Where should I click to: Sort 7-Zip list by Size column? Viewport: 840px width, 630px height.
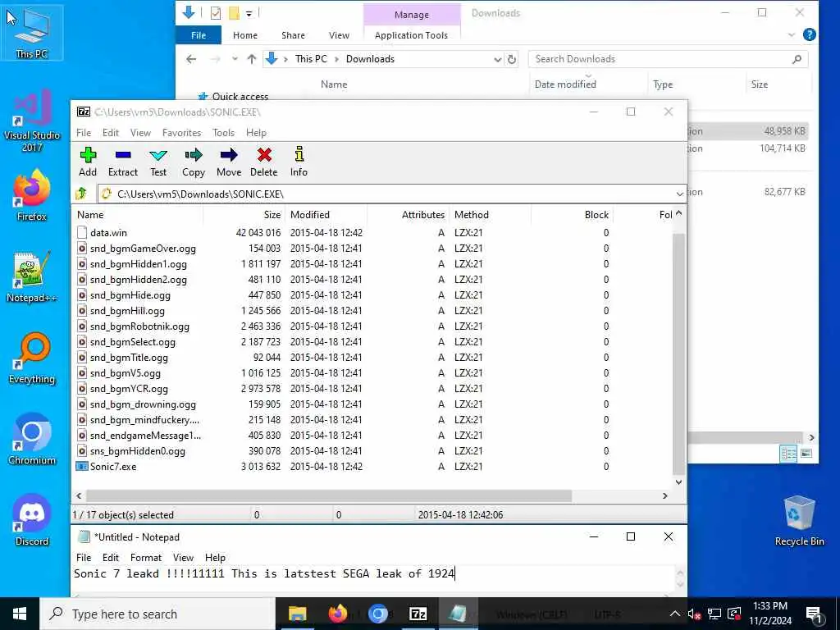coord(244,215)
